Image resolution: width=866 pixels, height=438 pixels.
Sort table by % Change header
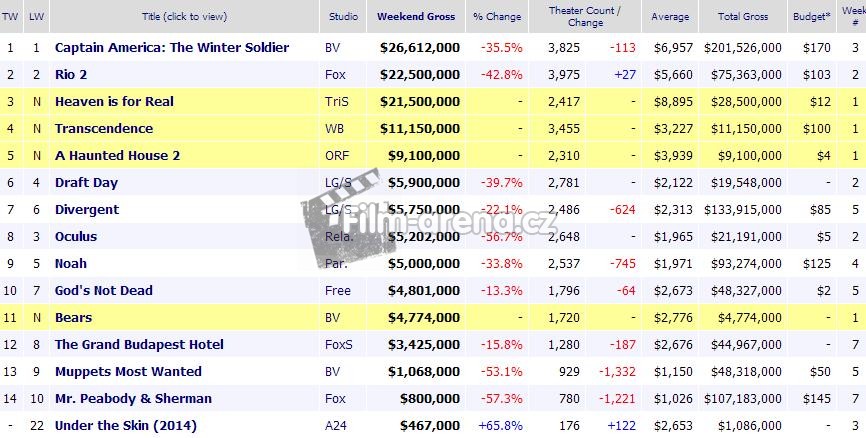[x=498, y=16]
